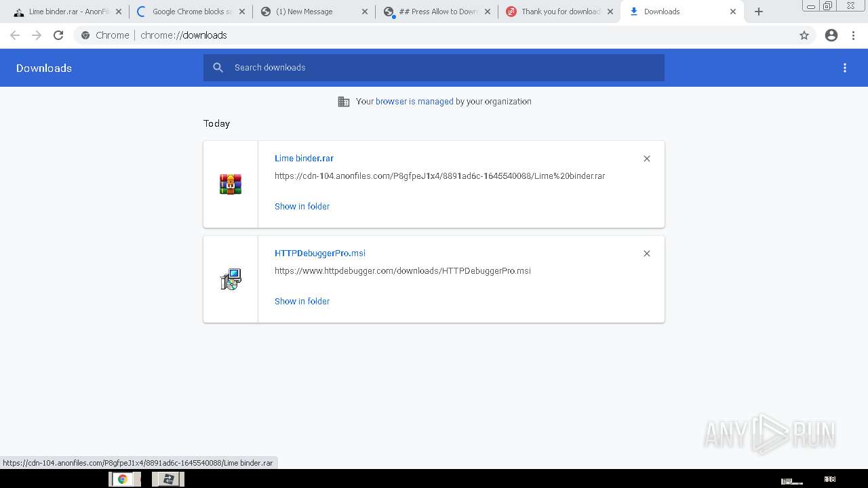Click the Downloads page title

tap(44, 68)
